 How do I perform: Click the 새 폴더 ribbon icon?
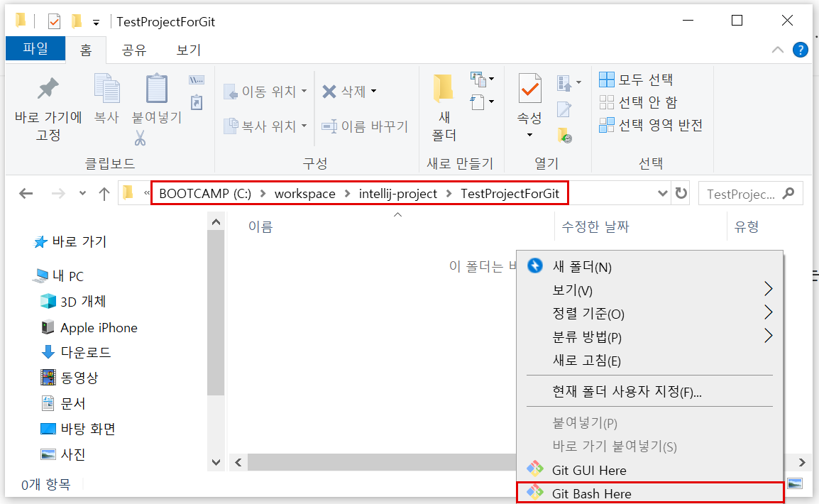click(x=442, y=89)
